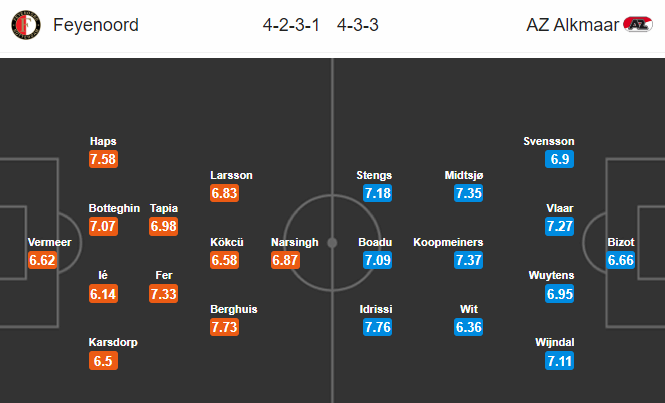
Task: Click the 4-3-3 formation label
Action: point(358,25)
